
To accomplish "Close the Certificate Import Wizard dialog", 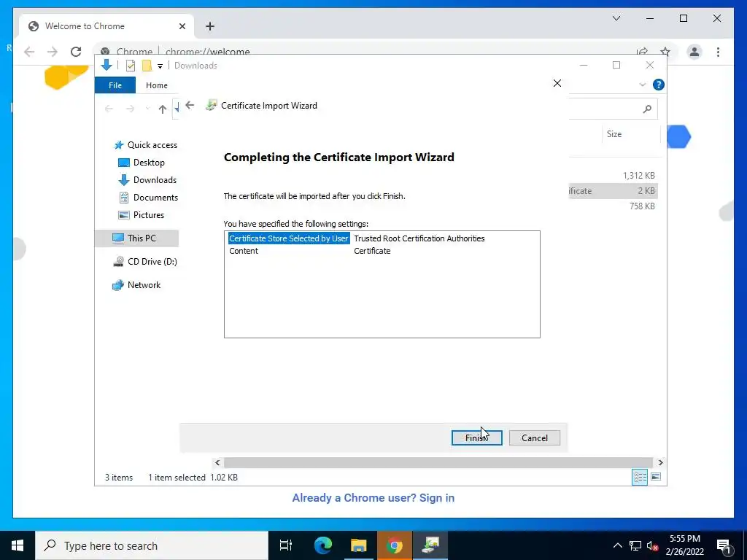I will (x=557, y=83).
